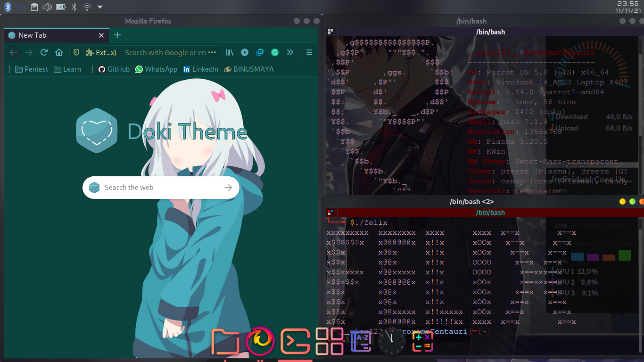Open the system tray caret dropdown
Screen dimensions: 644x362
pos(99,7)
